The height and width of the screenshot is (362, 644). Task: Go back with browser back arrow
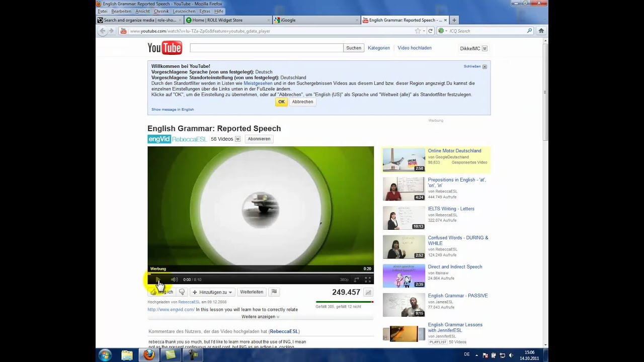pos(103,31)
